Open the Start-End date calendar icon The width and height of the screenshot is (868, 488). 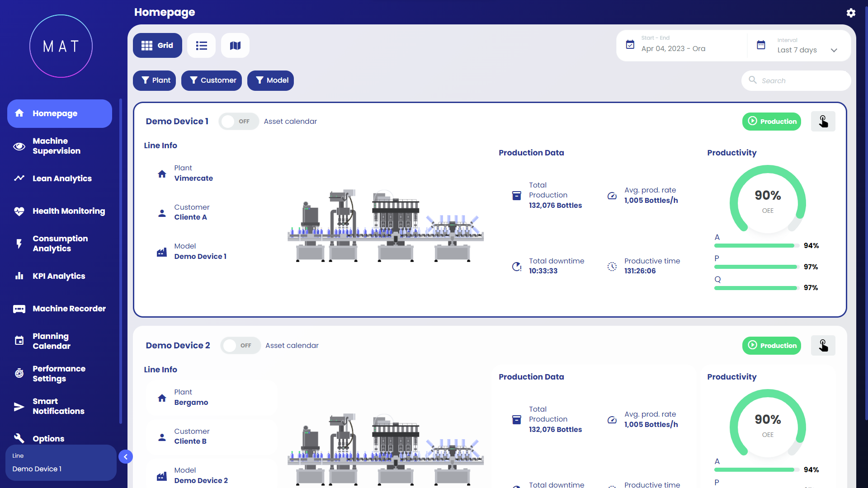[630, 45]
